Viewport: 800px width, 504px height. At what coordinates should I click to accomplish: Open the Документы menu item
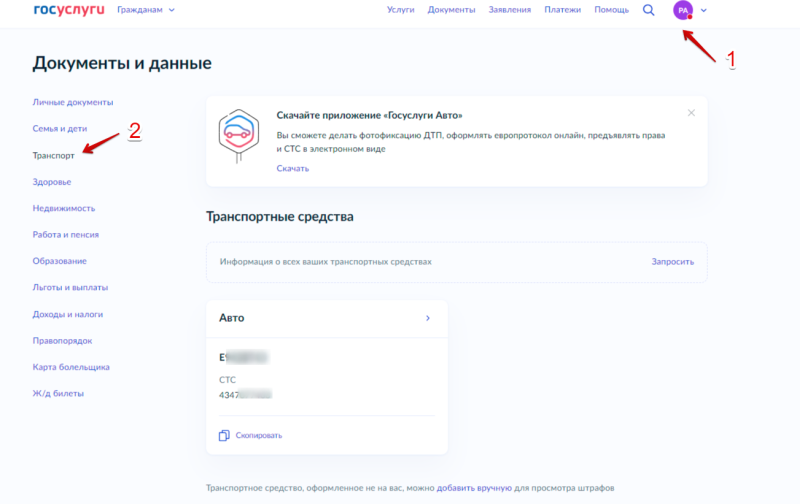(451, 10)
